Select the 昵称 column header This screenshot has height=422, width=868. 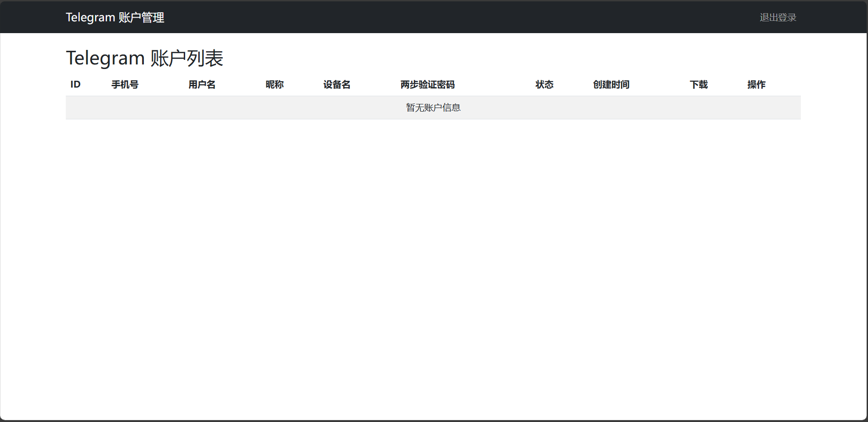pyautogui.click(x=275, y=84)
